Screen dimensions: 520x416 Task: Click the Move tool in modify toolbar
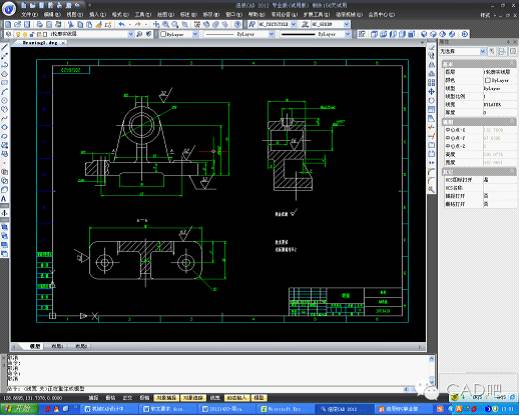(431, 91)
